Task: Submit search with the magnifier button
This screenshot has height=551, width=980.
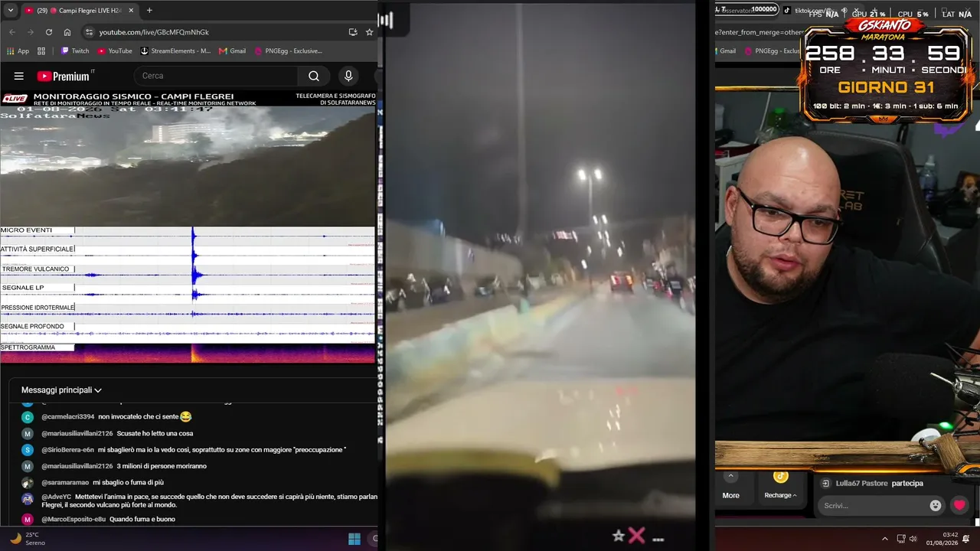Action: (x=314, y=76)
